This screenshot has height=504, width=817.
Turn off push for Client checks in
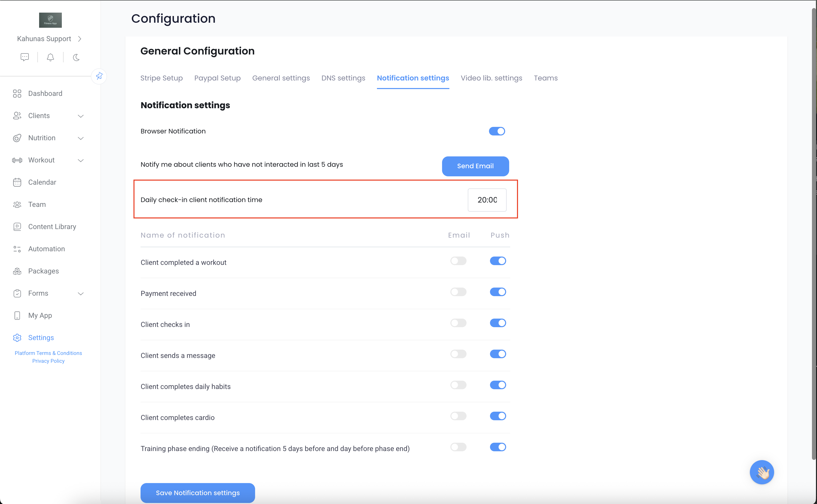point(498,323)
